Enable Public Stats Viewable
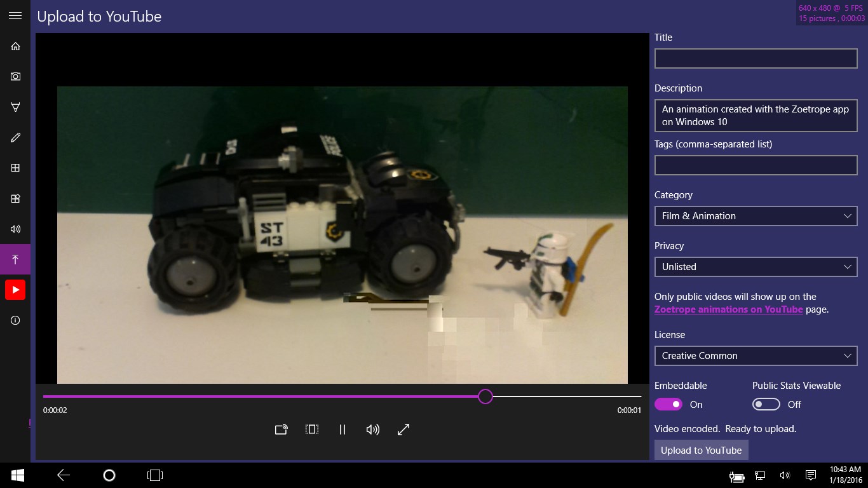868x488 pixels. click(x=766, y=404)
